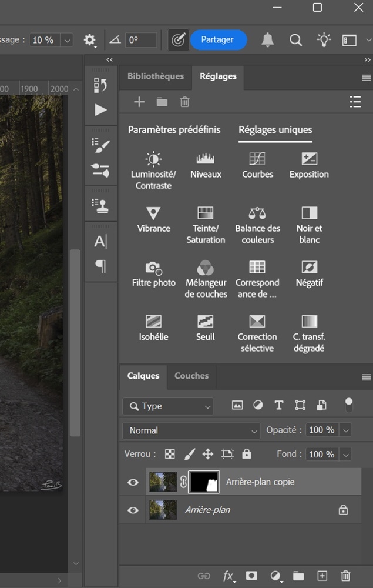The height and width of the screenshot is (588, 373).
Task: Open the Normal blend mode dropdown
Action: pyautogui.click(x=191, y=430)
